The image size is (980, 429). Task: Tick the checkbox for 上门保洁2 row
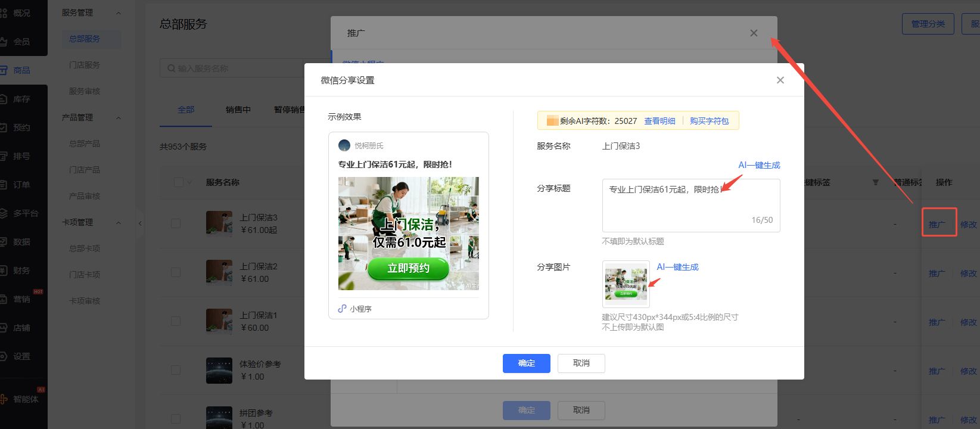tap(176, 272)
